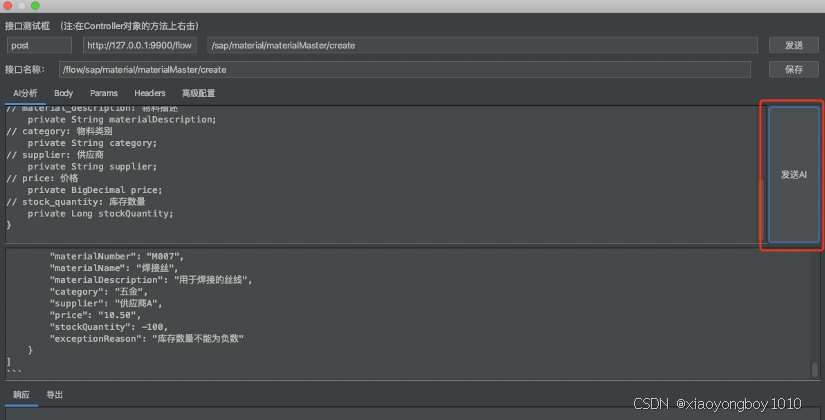
Task: Click the /sap/material/materialMaster/create path field
Action: click(482, 45)
